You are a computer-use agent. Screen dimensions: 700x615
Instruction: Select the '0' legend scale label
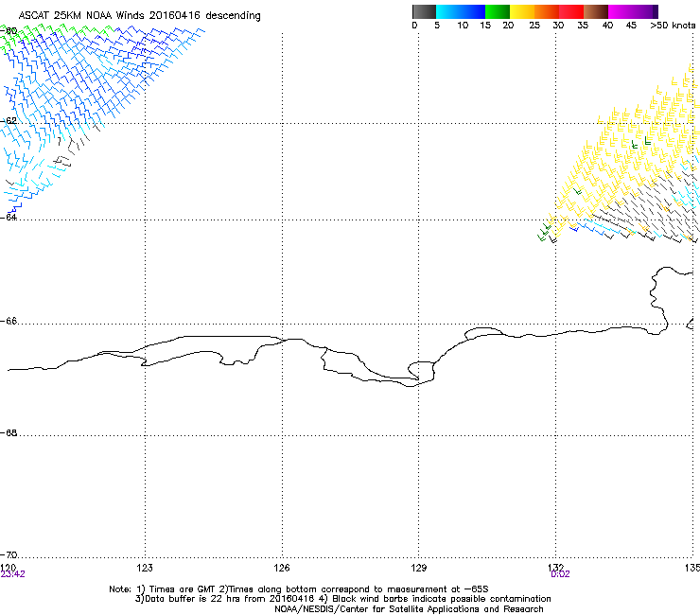point(414,25)
